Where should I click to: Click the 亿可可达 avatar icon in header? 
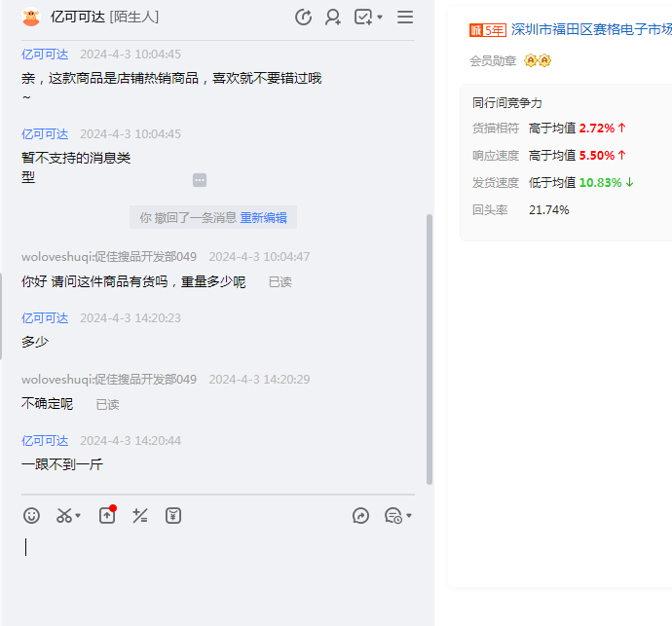[31, 18]
